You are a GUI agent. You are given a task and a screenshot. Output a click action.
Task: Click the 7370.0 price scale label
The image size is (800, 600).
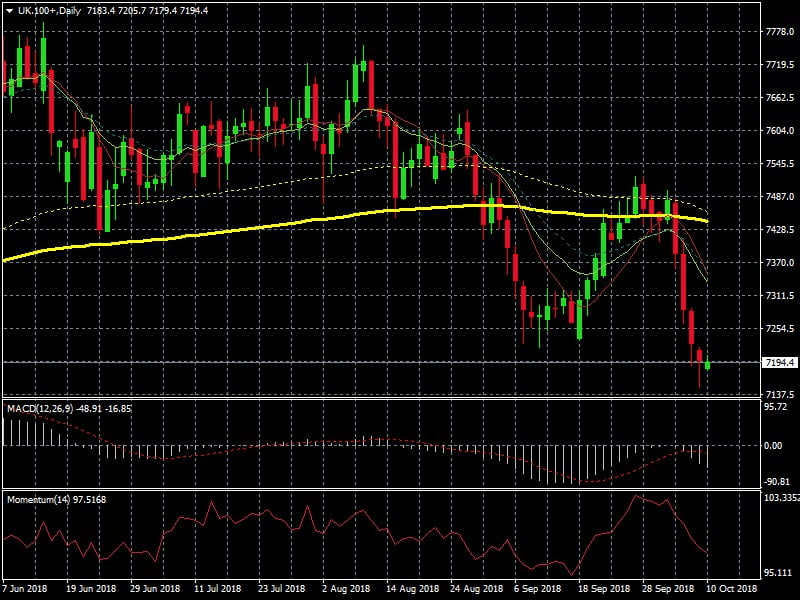click(x=778, y=263)
